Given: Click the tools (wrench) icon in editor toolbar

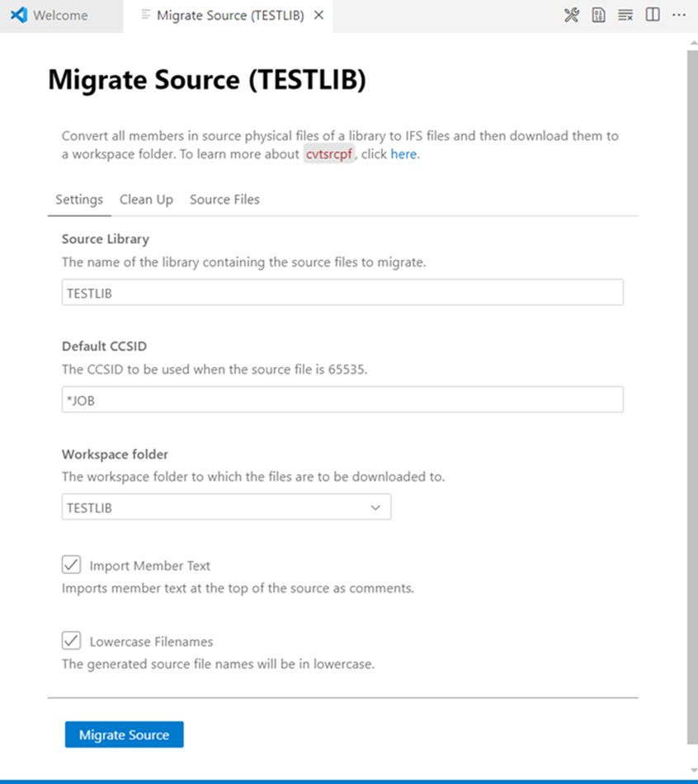Looking at the screenshot, I should pyautogui.click(x=571, y=15).
